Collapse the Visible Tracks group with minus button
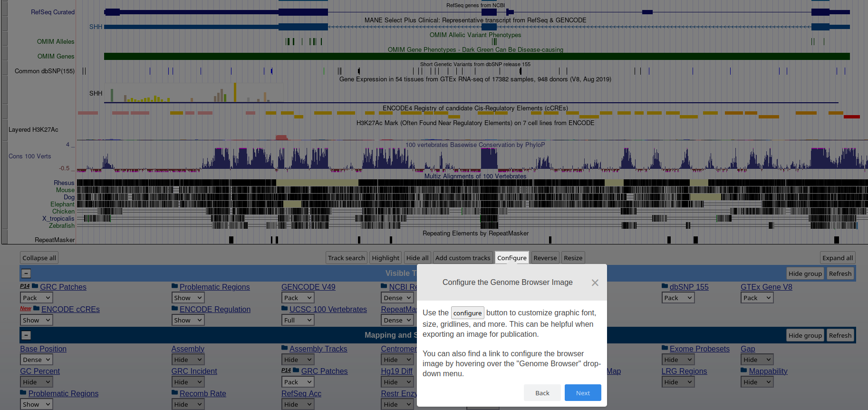 tap(27, 273)
